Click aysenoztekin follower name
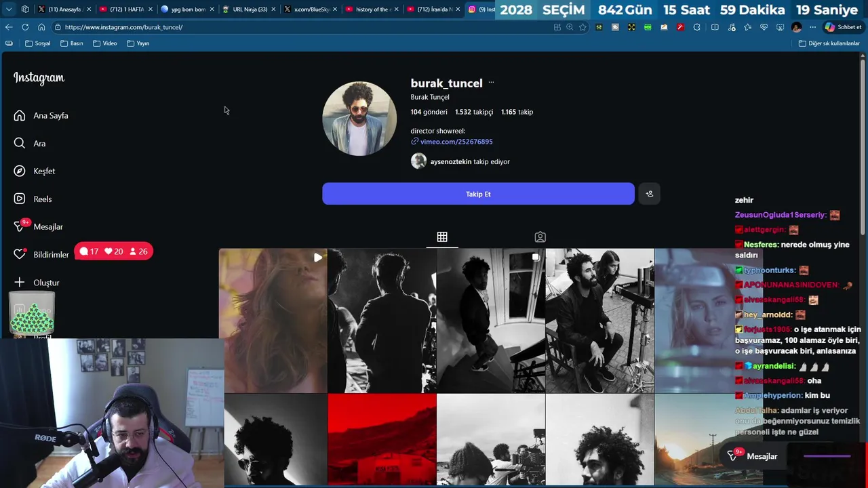 (450, 161)
